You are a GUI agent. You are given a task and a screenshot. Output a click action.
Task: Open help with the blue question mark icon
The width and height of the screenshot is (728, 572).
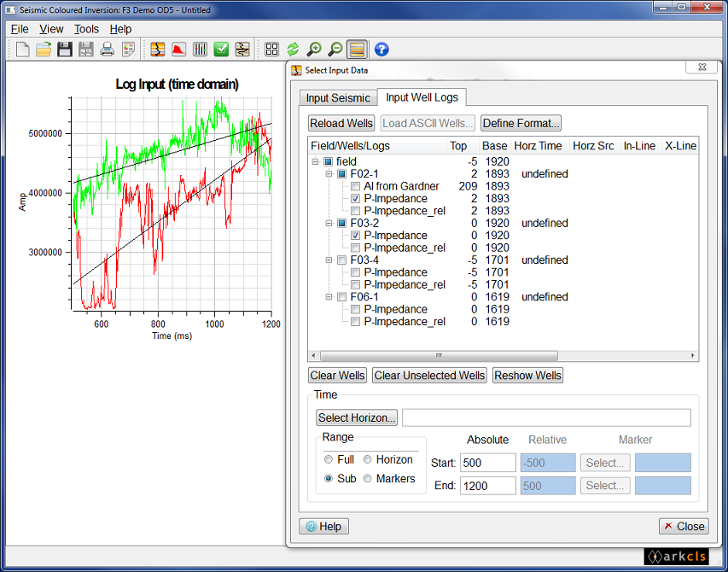coord(381,50)
